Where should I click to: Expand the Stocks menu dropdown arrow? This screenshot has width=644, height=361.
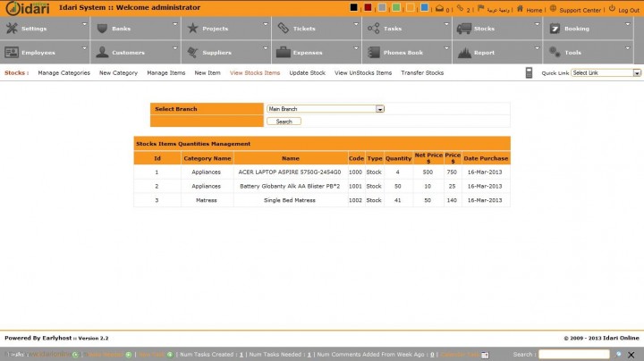537,24
